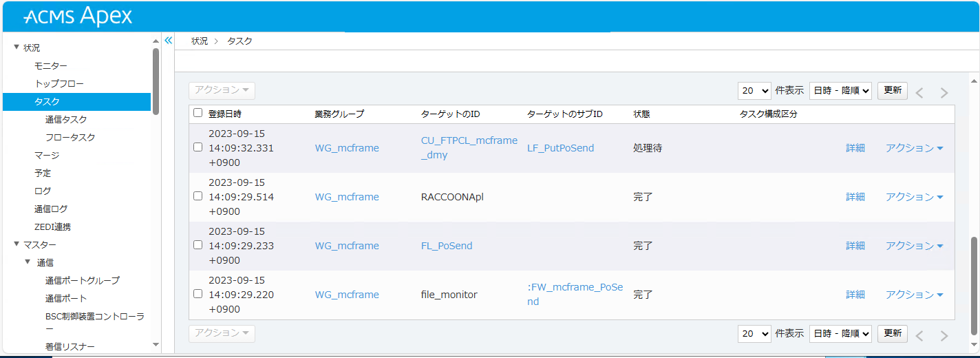Open ログ in the sidebar
Screen dimensions: 980x358
coord(43,191)
